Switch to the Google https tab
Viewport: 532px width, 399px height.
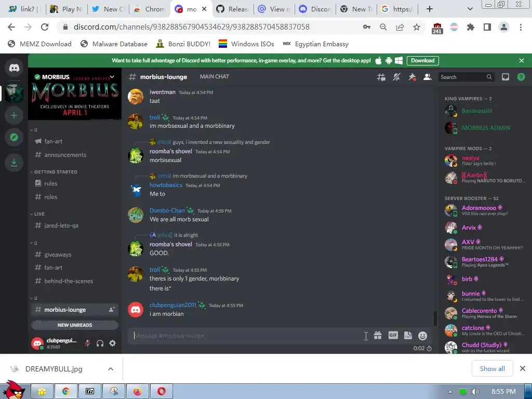click(x=397, y=9)
